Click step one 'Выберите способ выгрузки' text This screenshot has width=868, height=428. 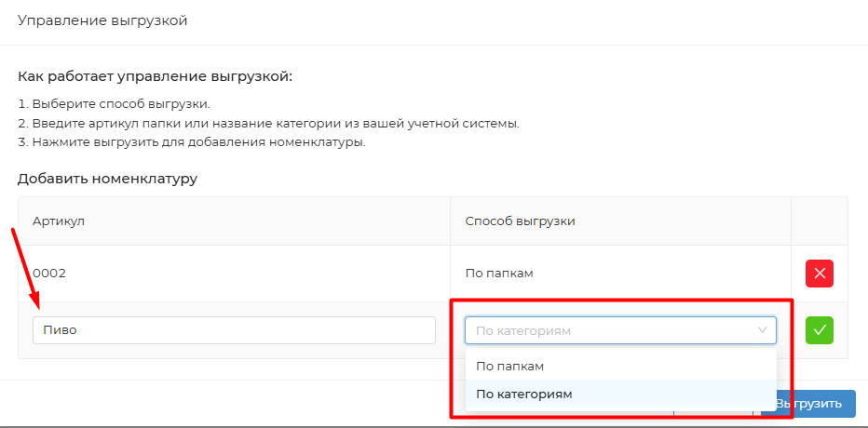(115, 103)
